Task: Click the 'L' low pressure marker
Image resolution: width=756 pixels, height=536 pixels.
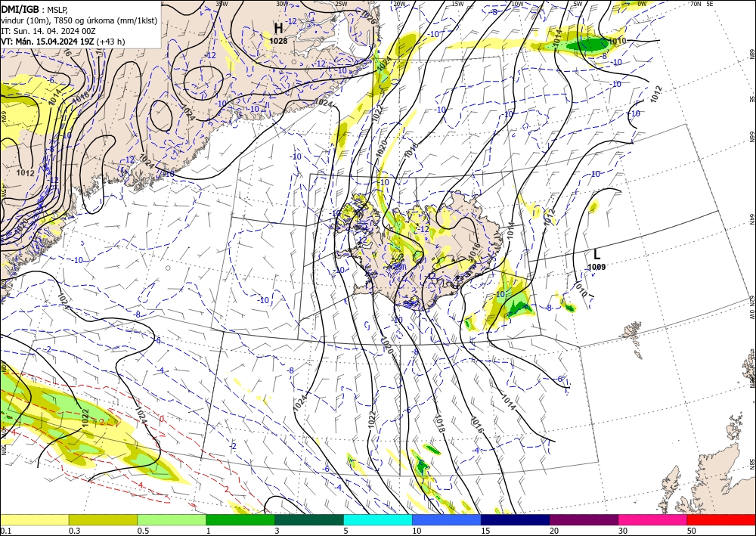Action: 597,255
